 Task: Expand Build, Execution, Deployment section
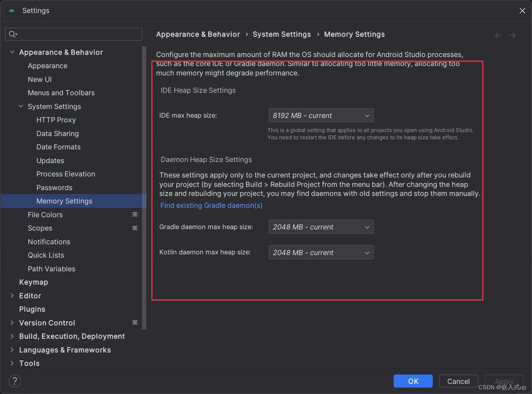coord(12,336)
